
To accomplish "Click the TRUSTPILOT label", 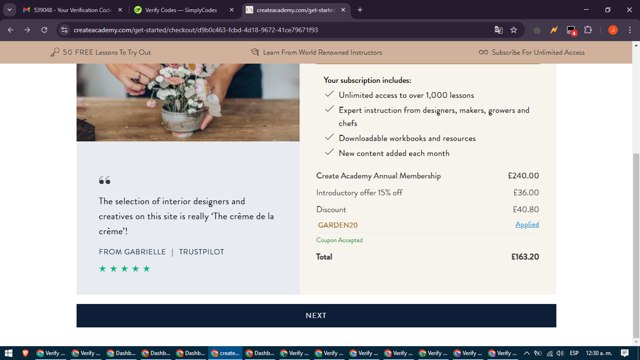I will 201,252.
